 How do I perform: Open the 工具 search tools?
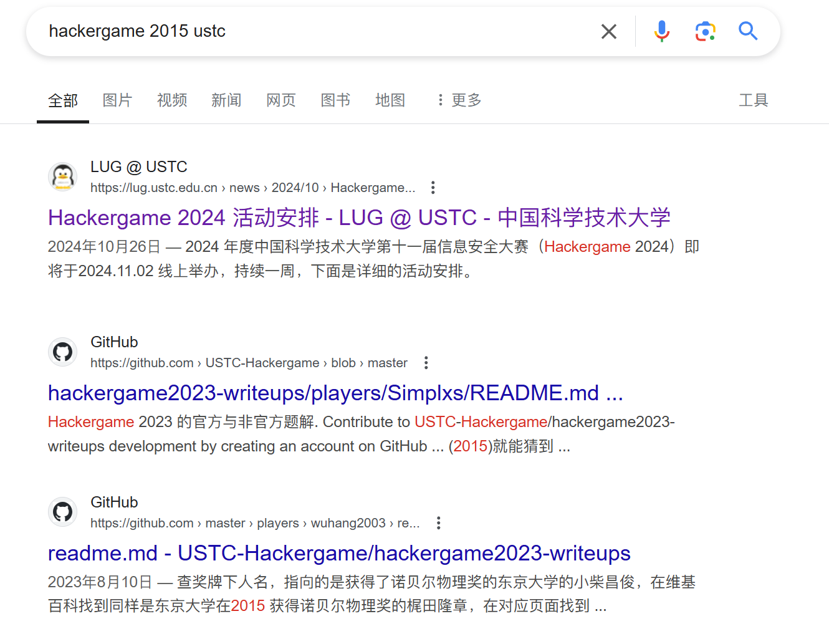(x=753, y=100)
